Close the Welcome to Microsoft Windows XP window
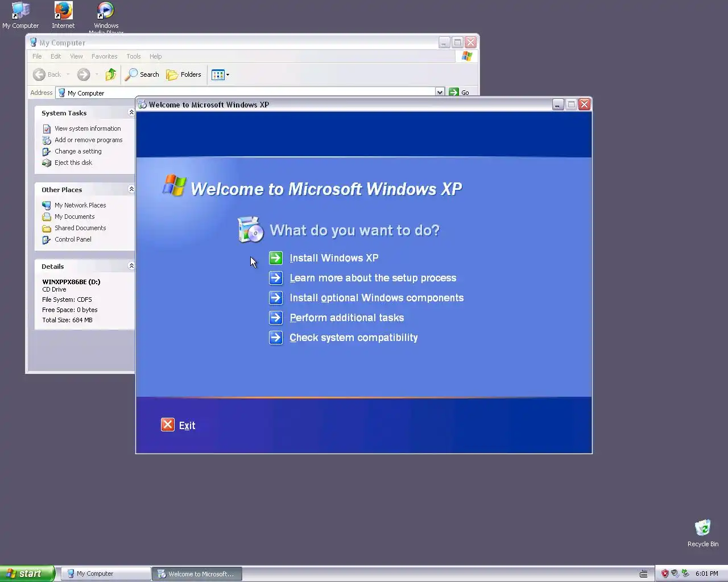The image size is (728, 582). tap(584, 104)
